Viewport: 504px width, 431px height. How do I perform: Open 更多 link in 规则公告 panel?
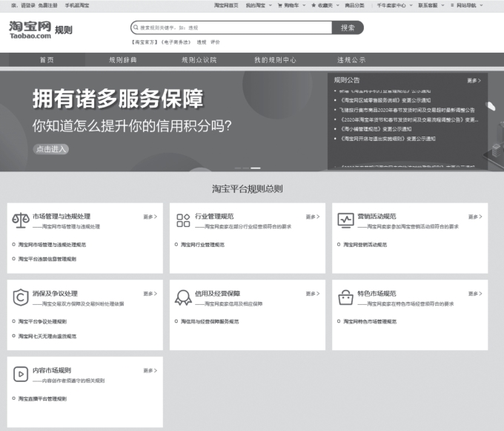[x=474, y=80]
